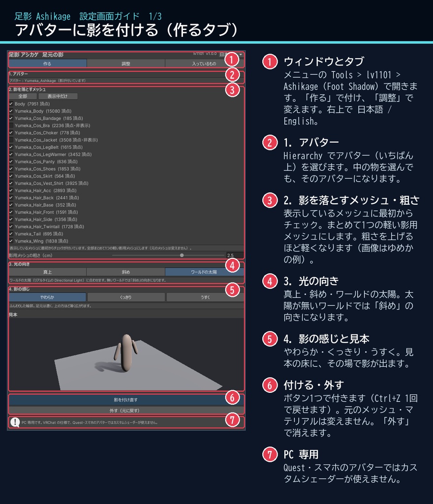Click the '足影 アシカゲ 足元の影' window title
Screen dimensions: 433x504
point(36,55)
